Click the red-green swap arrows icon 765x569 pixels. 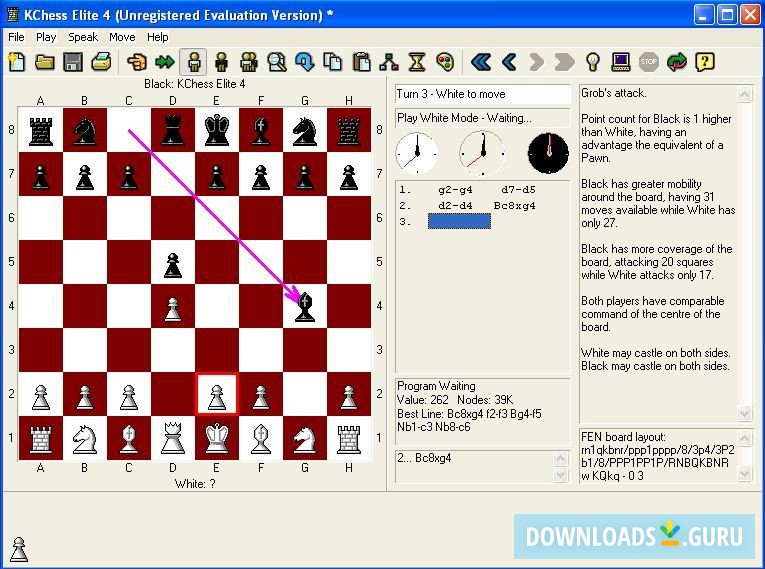(x=677, y=62)
